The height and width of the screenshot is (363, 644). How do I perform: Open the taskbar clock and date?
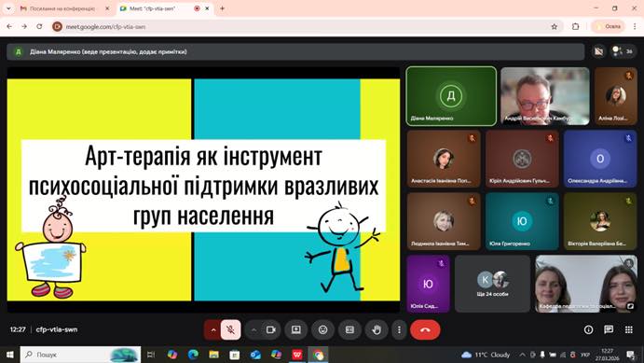[x=608, y=355]
